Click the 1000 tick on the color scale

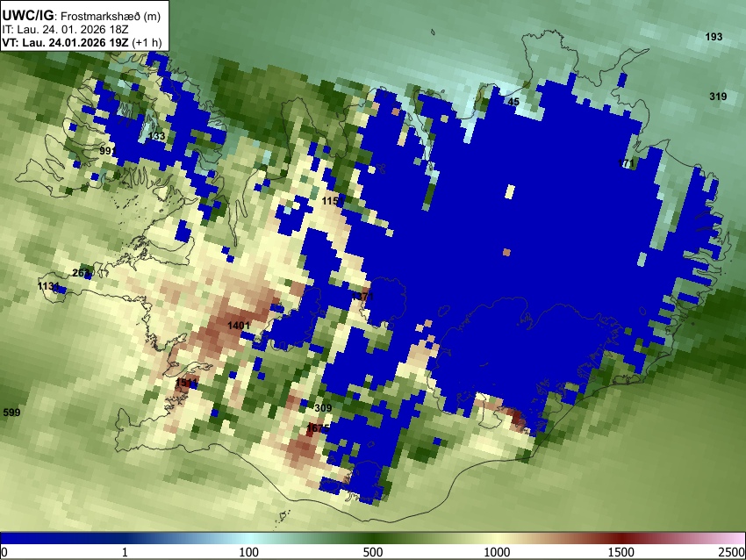point(497,552)
